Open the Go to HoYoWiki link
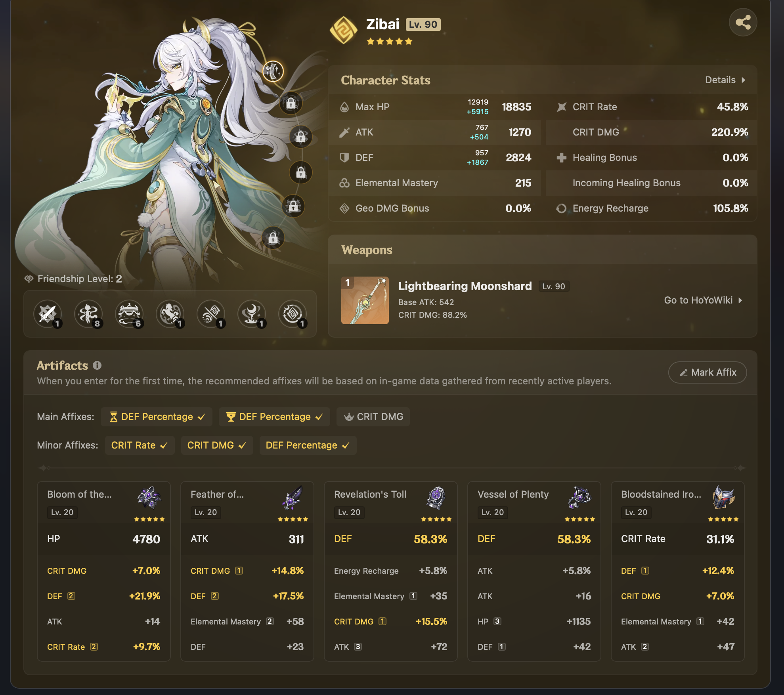 click(x=703, y=300)
